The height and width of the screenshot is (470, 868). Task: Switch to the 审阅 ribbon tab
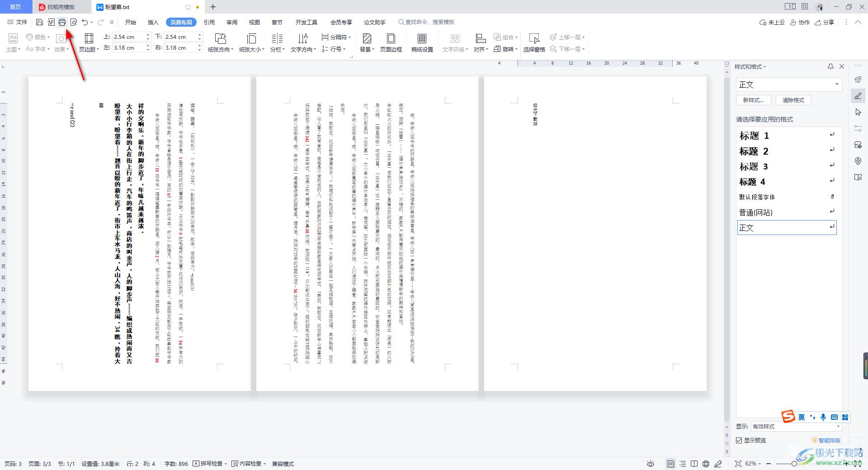[x=232, y=22]
